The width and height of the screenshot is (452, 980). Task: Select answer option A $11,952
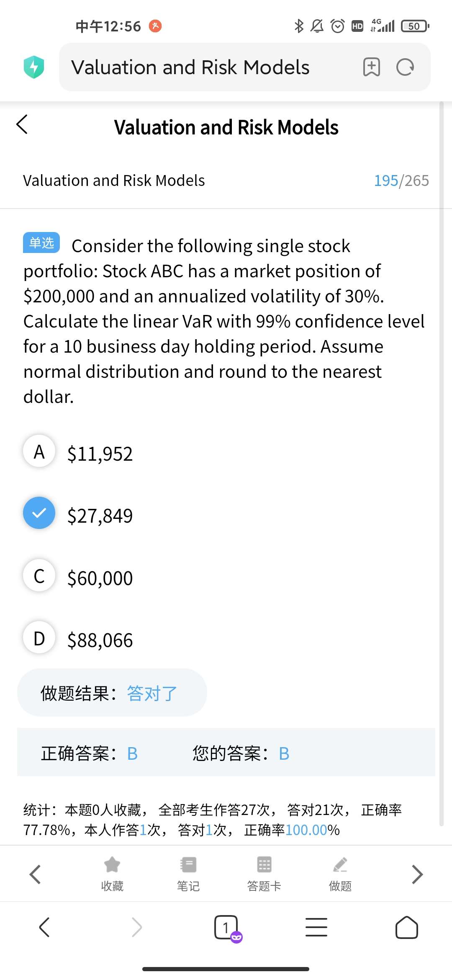coord(39,451)
